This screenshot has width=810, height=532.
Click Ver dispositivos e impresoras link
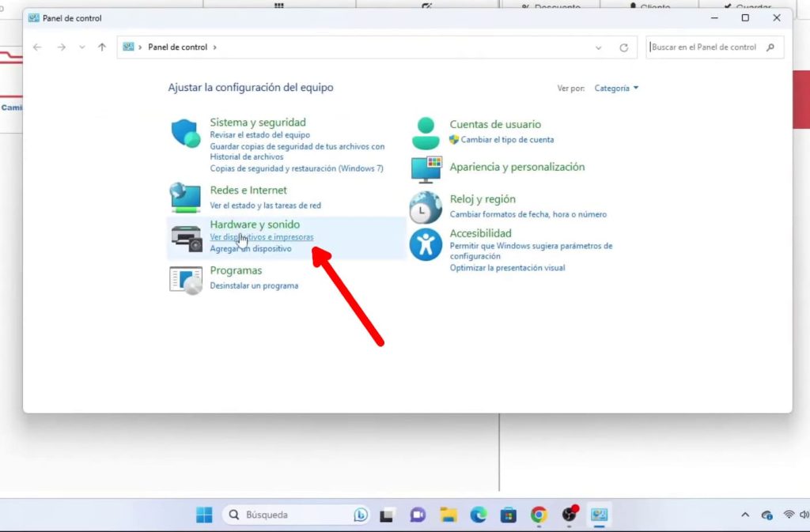(262, 237)
